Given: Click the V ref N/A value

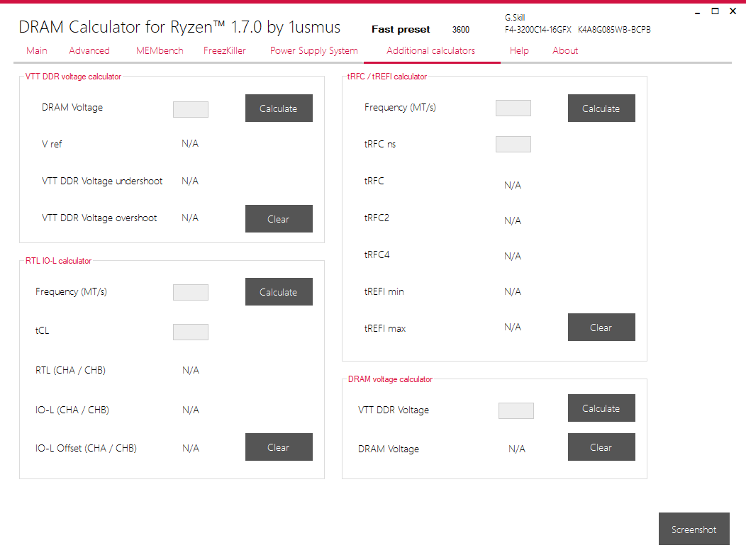Looking at the screenshot, I should click(190, 144).
